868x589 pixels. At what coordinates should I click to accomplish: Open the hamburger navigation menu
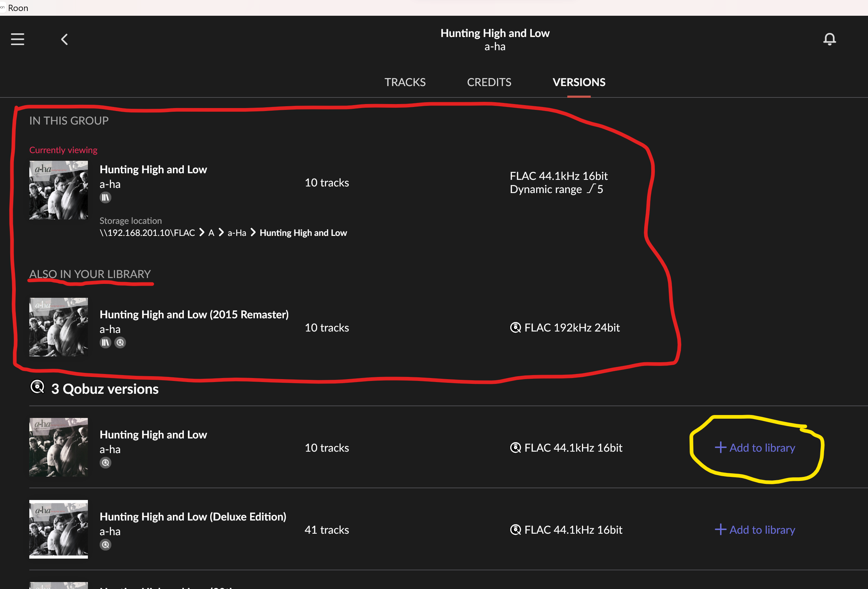18,39
